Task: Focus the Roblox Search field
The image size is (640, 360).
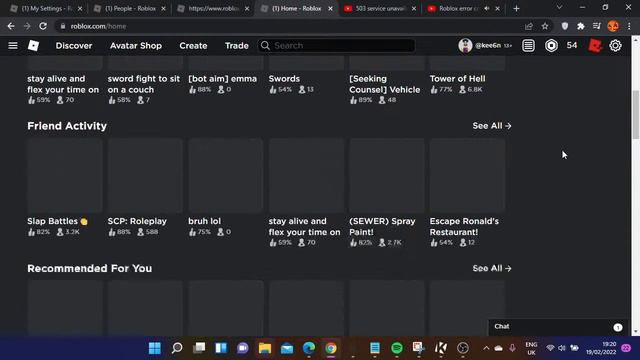Action: (336, 45)
